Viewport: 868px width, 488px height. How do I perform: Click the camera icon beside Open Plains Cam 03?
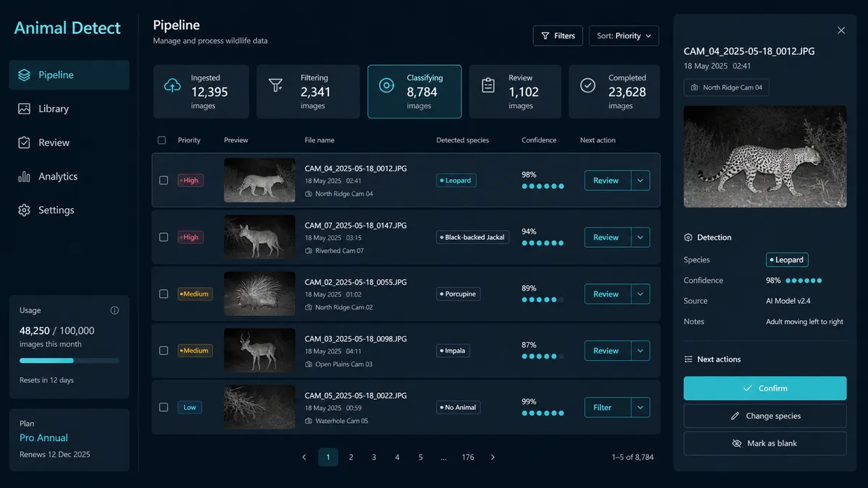[x=309, y=364]
